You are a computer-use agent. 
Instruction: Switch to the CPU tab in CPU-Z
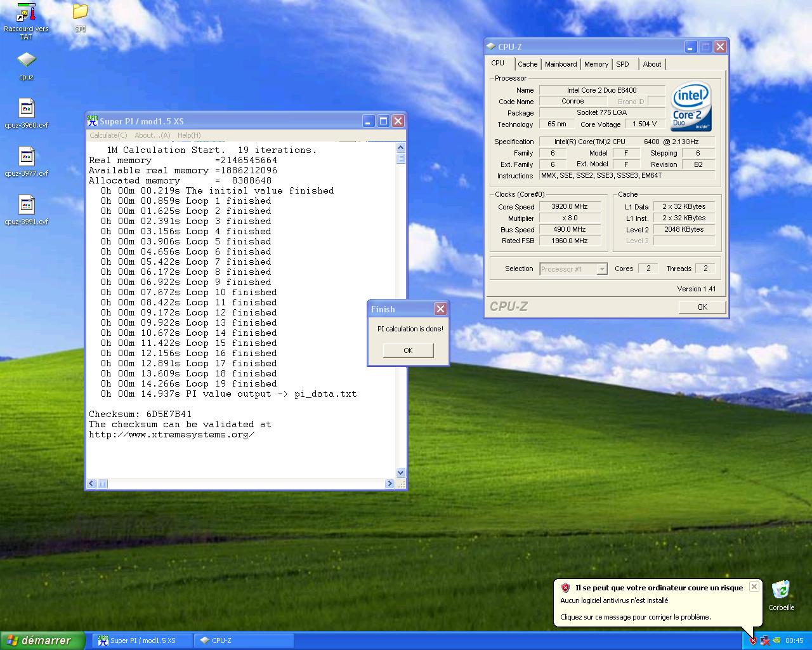point(498,63)
